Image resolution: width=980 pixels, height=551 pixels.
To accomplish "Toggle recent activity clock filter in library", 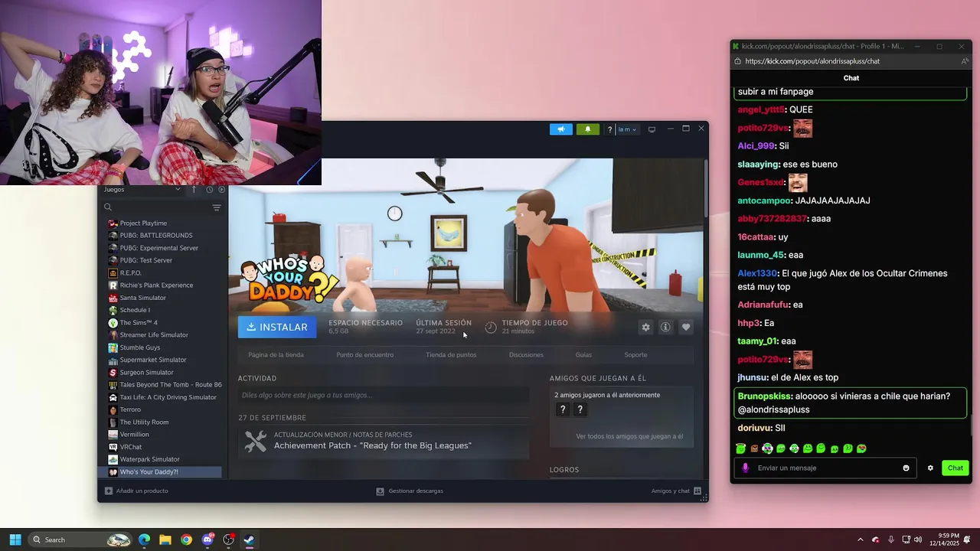I will (209, 190).
